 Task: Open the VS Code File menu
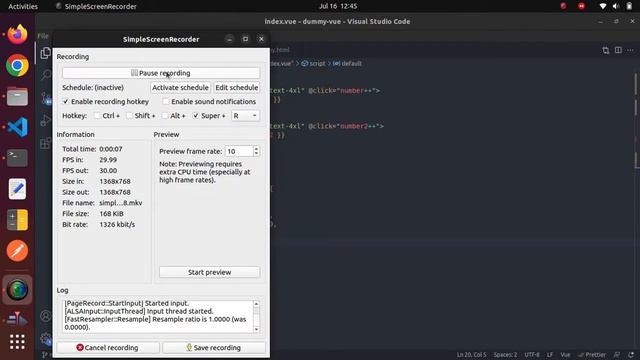43,36
